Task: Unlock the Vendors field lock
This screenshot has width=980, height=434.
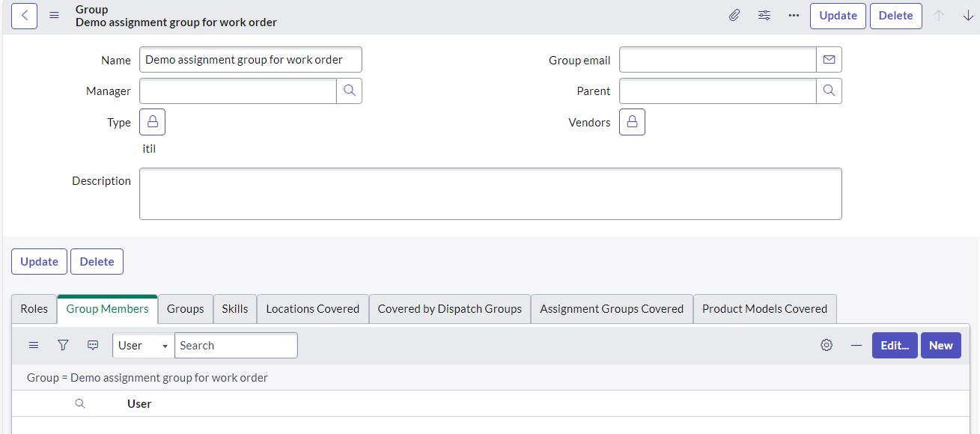Action: [x=631, y=121]
